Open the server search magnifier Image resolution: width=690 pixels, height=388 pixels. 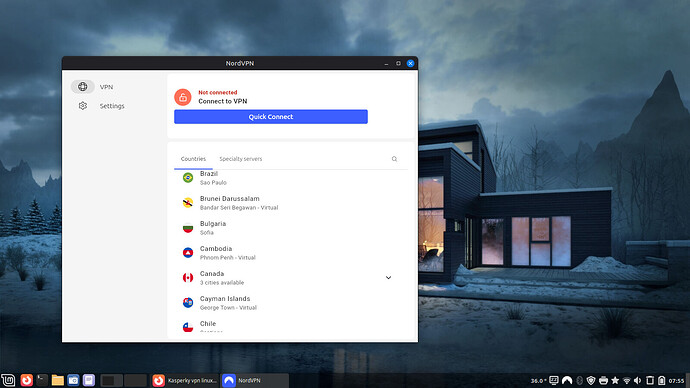coord(394,159)
